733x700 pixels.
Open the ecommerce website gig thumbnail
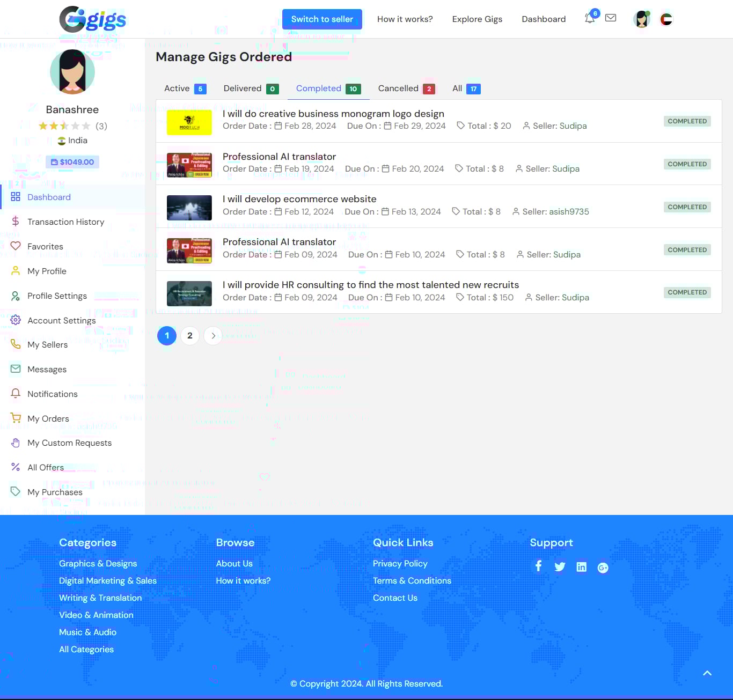pyautogui.click(x=189, y=208)
